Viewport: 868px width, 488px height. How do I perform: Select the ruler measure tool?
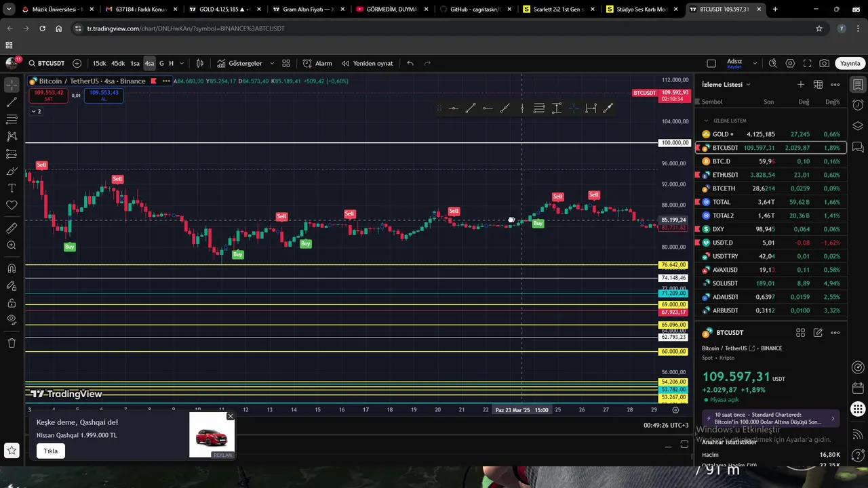pyautogui.click(x=12, y=228)
